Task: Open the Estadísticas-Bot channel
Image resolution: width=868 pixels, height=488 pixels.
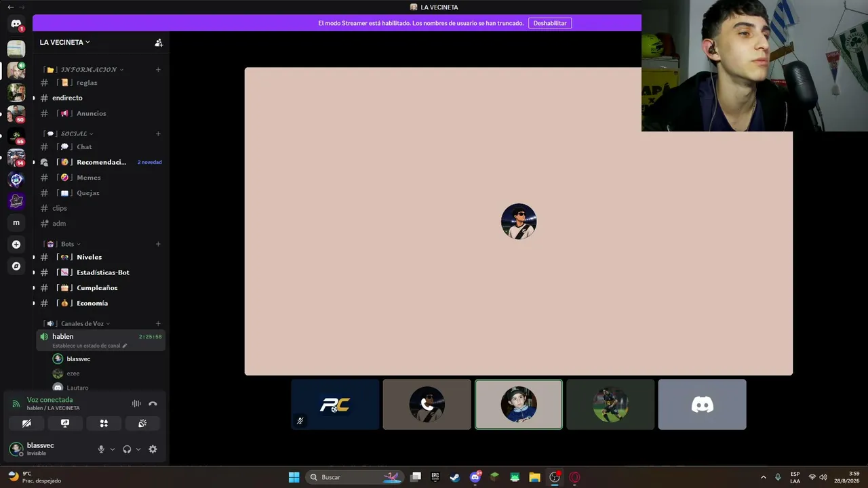Action: click(x=100, y=272)
